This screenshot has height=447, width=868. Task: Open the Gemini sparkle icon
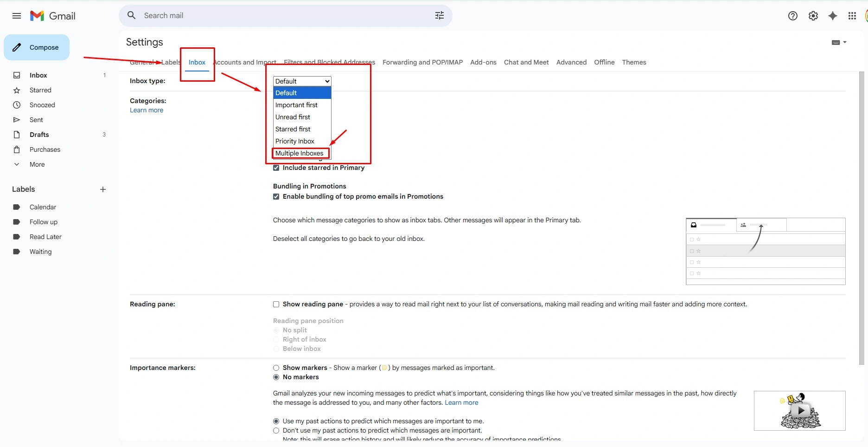[x=833, y=16]
